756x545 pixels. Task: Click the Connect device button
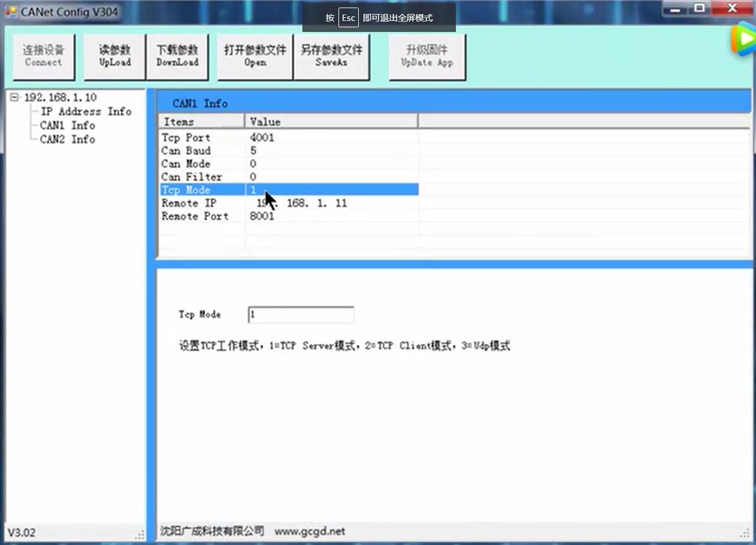pyautogui.click(x=44, y=56)
